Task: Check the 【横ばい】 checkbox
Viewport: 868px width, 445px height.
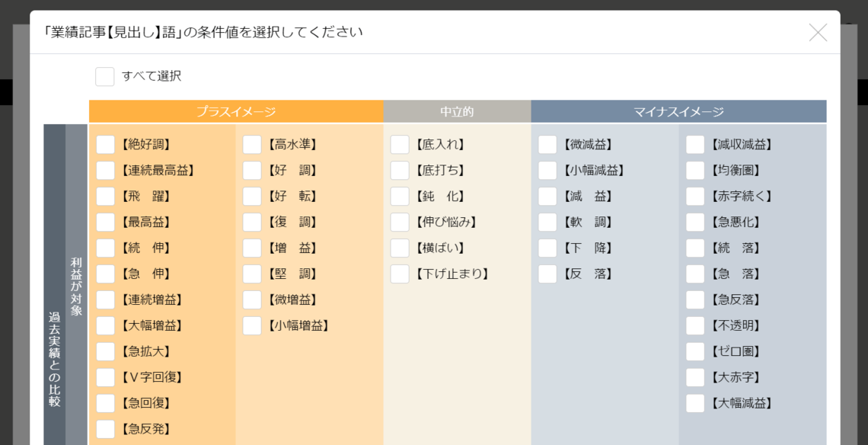Action: 400,248
